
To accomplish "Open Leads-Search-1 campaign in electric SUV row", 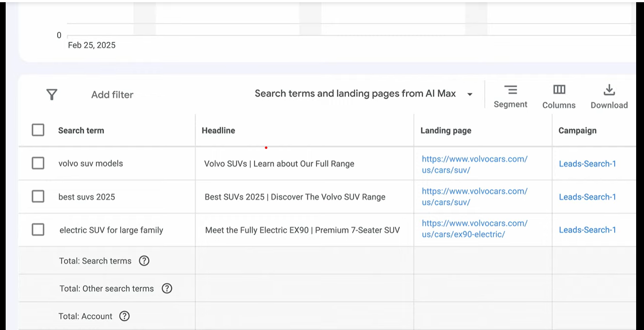I will point(587,230).
